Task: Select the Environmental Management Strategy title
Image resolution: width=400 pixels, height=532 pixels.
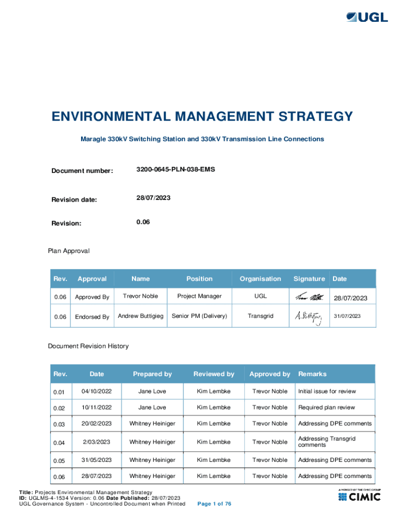Action: coord(202,116)
